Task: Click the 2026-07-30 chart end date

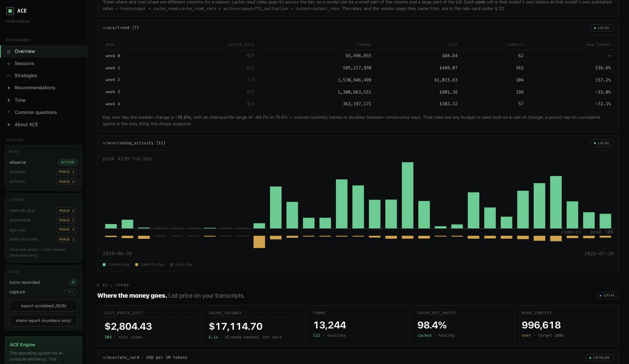Action: pyautogui.click(x=599, y=254)
